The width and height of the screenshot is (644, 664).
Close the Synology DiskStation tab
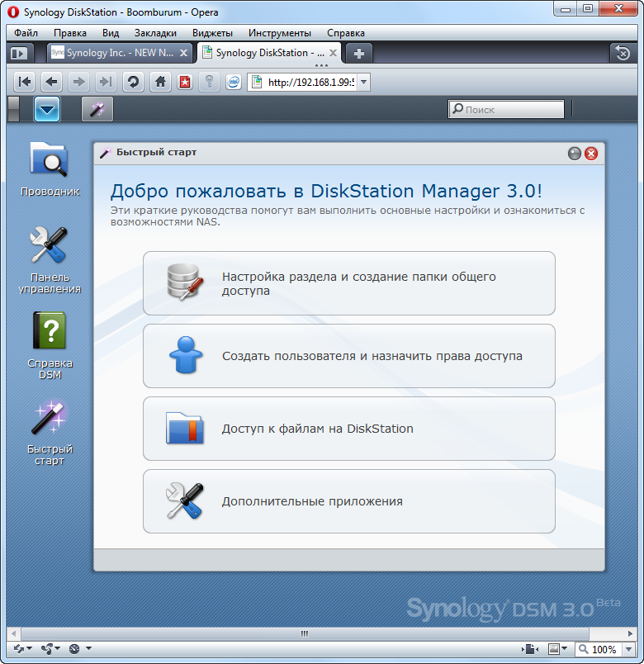tap(334, 53)
